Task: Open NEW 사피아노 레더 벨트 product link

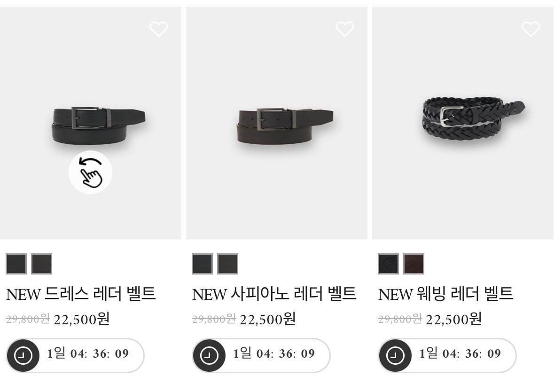Action: click(274, 294)
